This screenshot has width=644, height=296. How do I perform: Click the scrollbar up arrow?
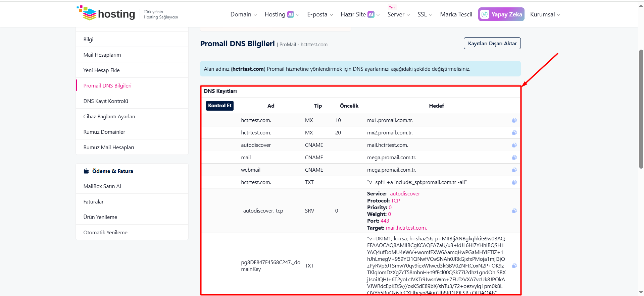[x=641, y=6]
